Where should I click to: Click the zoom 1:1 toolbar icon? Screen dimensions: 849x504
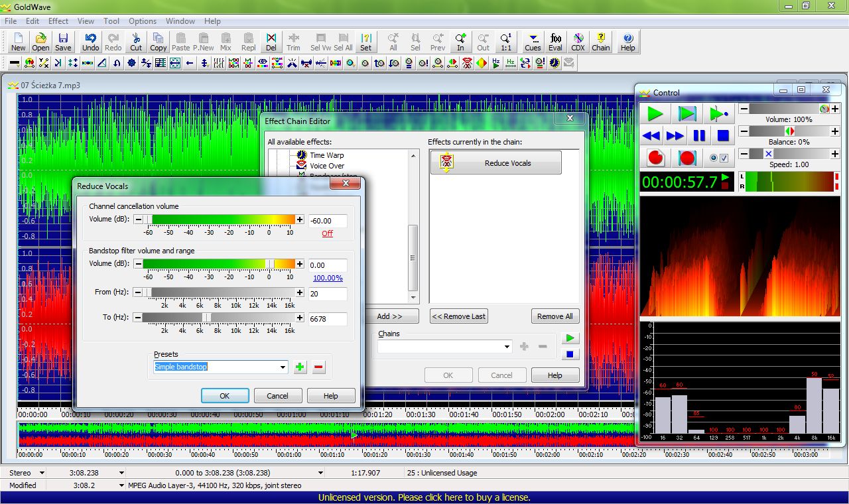(x=506, y=42)
